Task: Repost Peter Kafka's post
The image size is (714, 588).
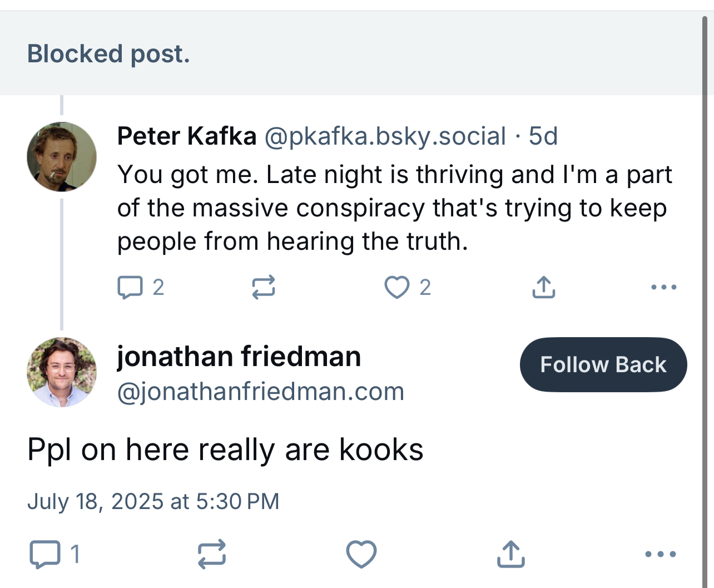Action: tap(263, 288)
